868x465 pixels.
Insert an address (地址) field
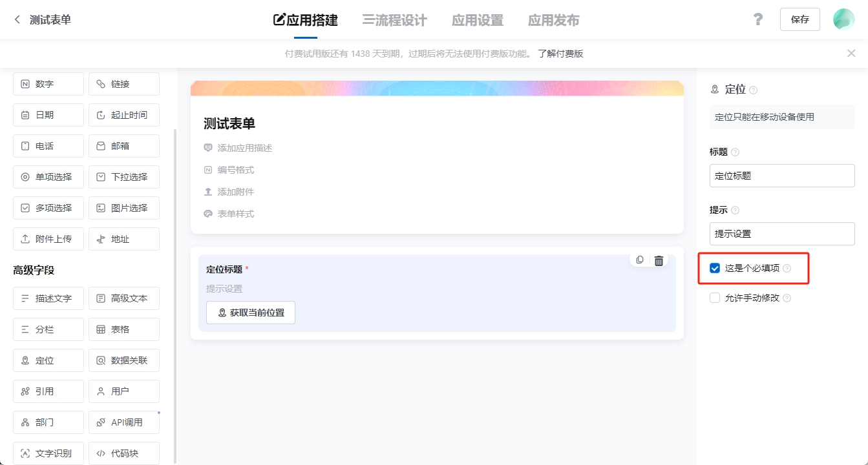click(x=123, y=238)
